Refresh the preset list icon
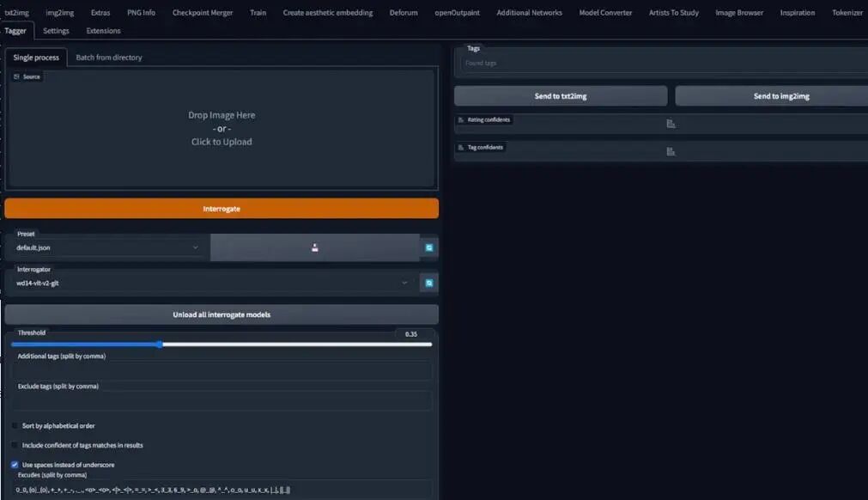The height and width of the screenshot is (500, 868). tap(429, 247)
